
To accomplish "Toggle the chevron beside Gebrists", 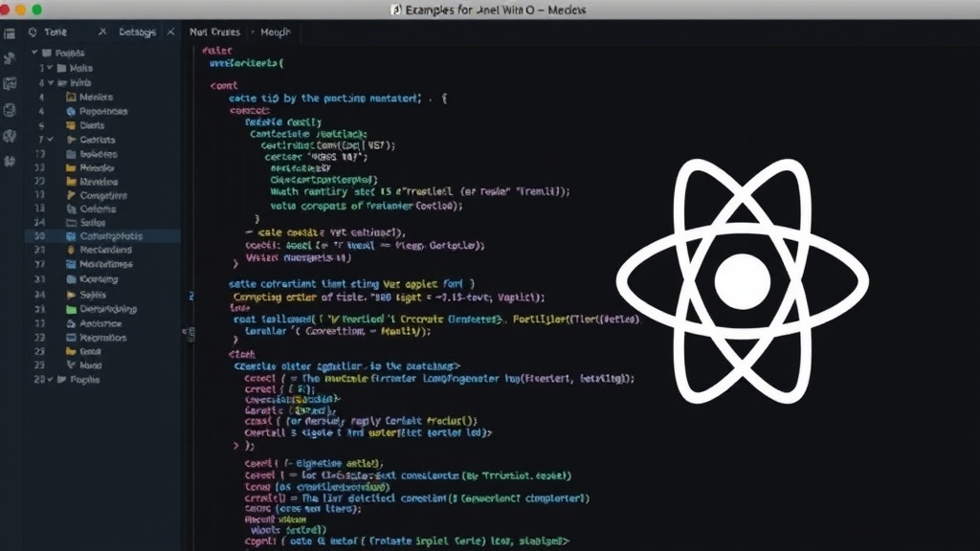I will coord(50,140).
